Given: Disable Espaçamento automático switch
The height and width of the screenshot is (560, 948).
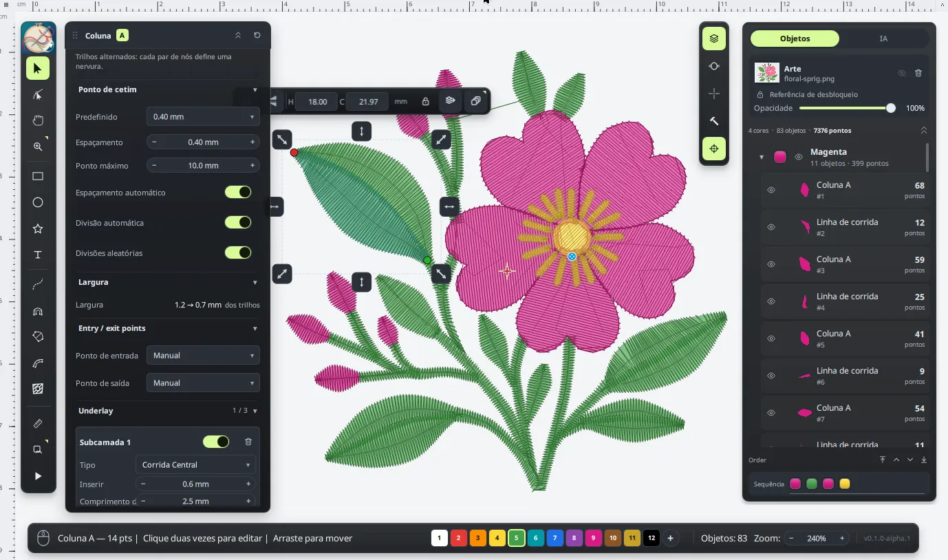Looking at the screenshot, I should 238,192.
